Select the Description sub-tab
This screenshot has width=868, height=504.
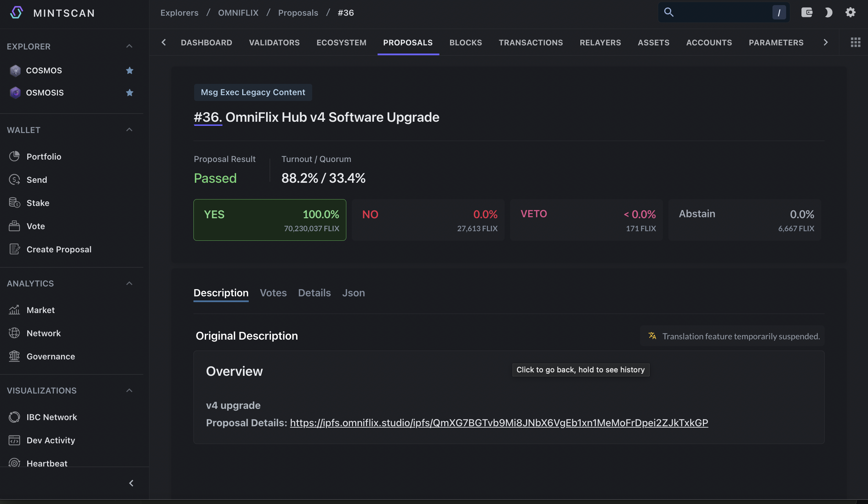click(x=221, y=293)
